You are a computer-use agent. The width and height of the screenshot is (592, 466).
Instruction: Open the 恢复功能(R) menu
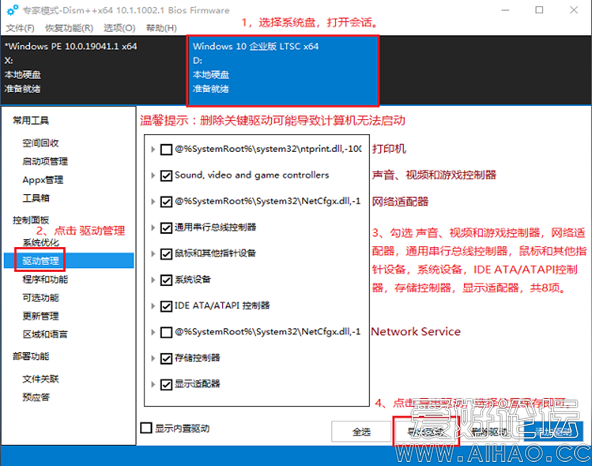pos(69,28)
